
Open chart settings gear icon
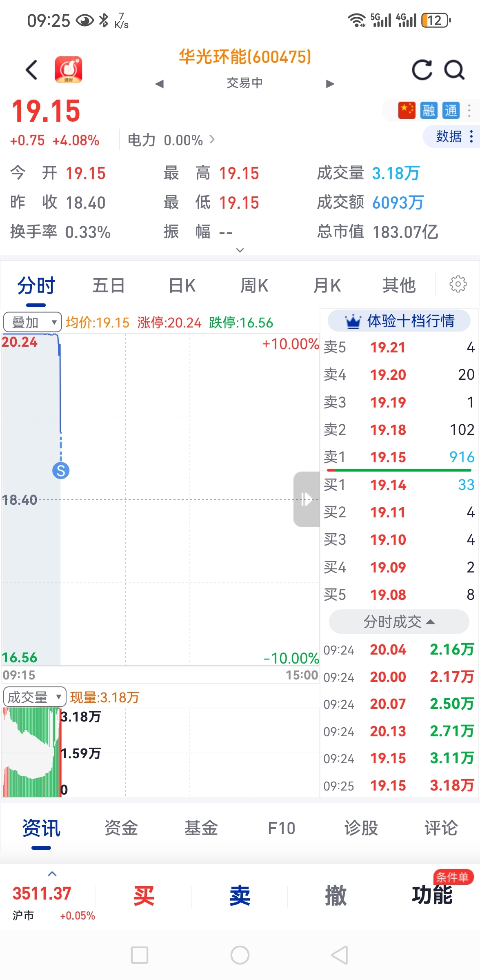458,284
